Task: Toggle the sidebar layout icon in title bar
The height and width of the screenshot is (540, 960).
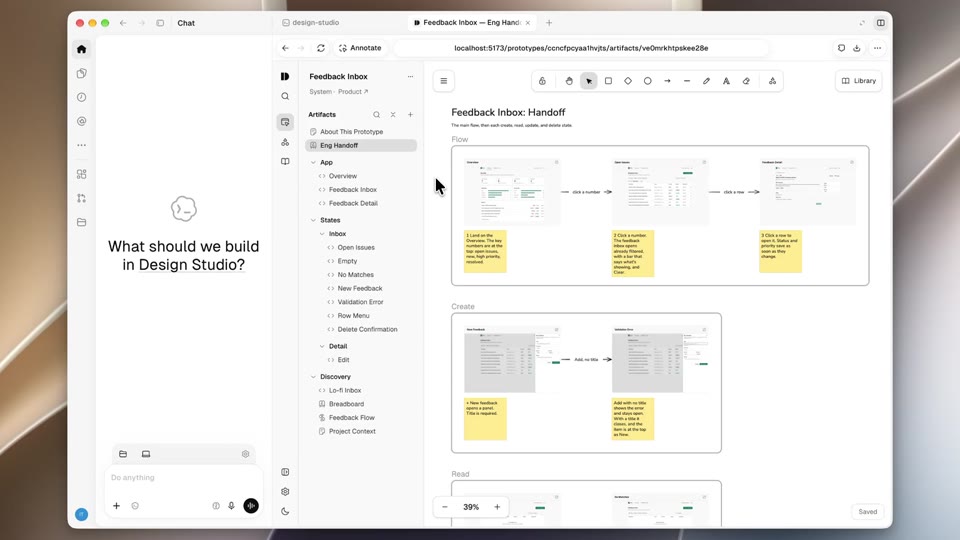Action: click(x=160, y=23)
